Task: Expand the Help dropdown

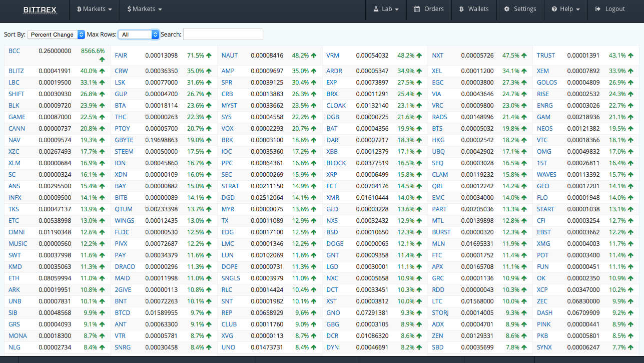Action: point(566,9)
